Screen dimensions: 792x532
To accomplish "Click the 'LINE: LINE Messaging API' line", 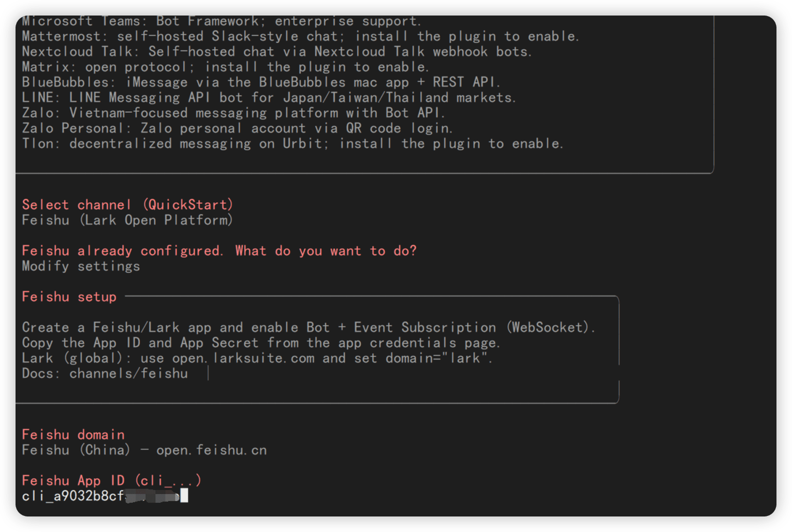I will click(x=269, y=97).
